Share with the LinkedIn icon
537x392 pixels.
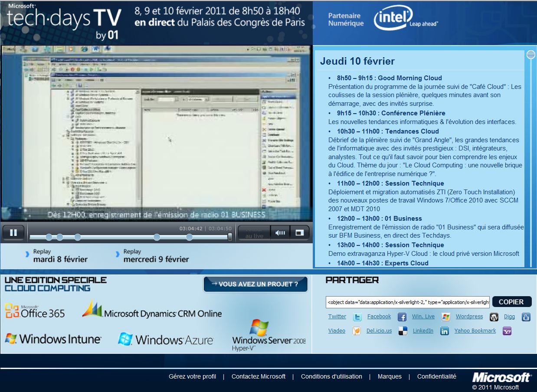coord(444,331)
